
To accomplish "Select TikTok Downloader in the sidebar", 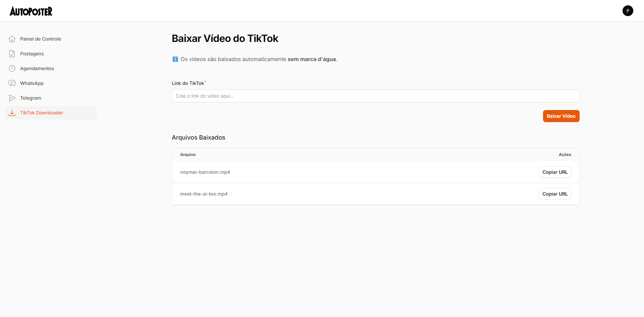I will click(42, 113).
